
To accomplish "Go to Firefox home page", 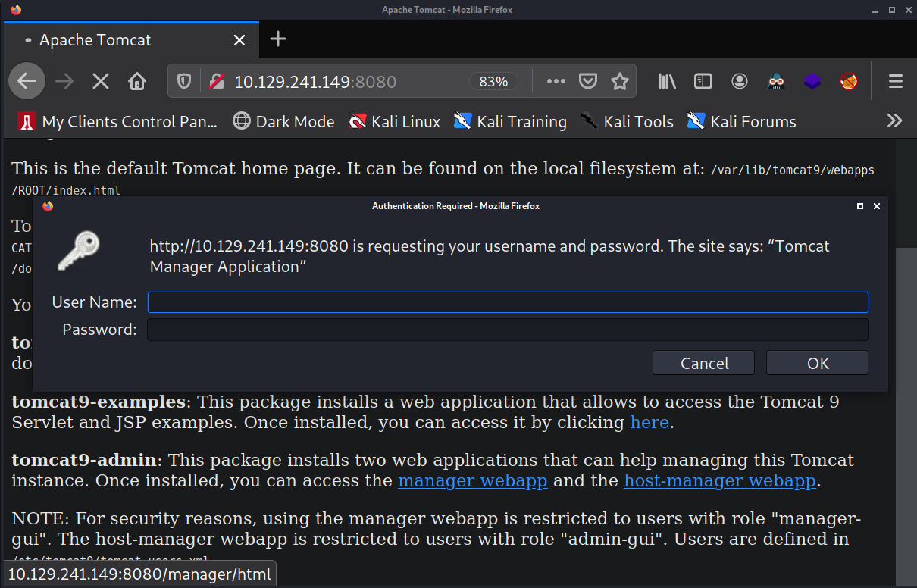I will point(137,81).
